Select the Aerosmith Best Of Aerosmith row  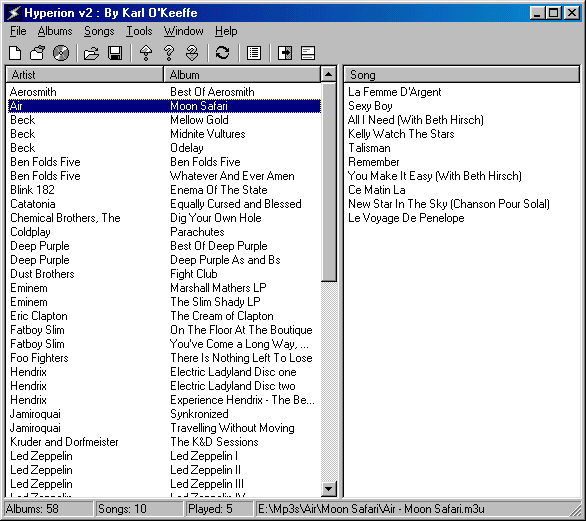coord(164,92)
